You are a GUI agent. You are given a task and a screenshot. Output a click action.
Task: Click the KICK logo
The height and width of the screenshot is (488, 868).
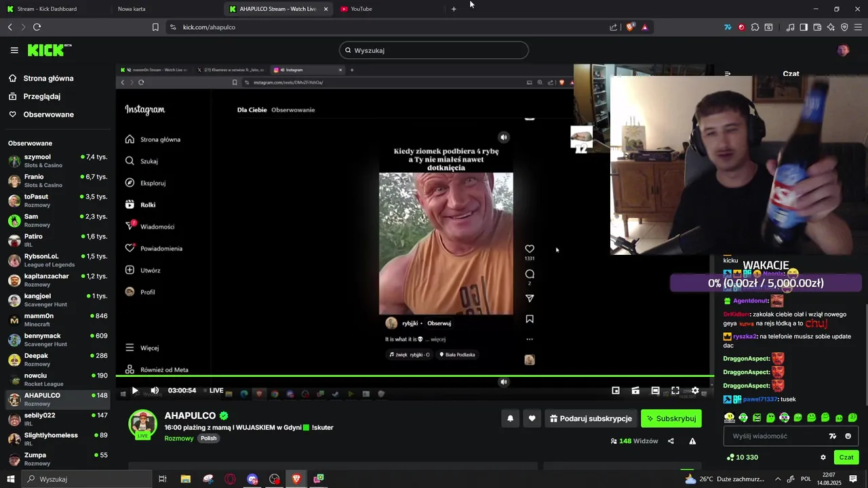click(50, 50)
